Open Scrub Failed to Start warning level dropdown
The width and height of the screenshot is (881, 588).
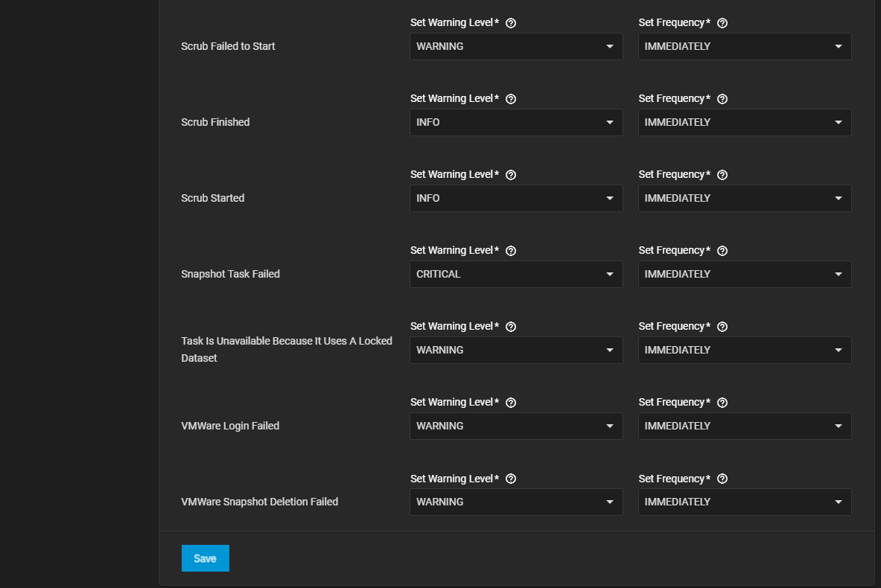click(516, 46)
